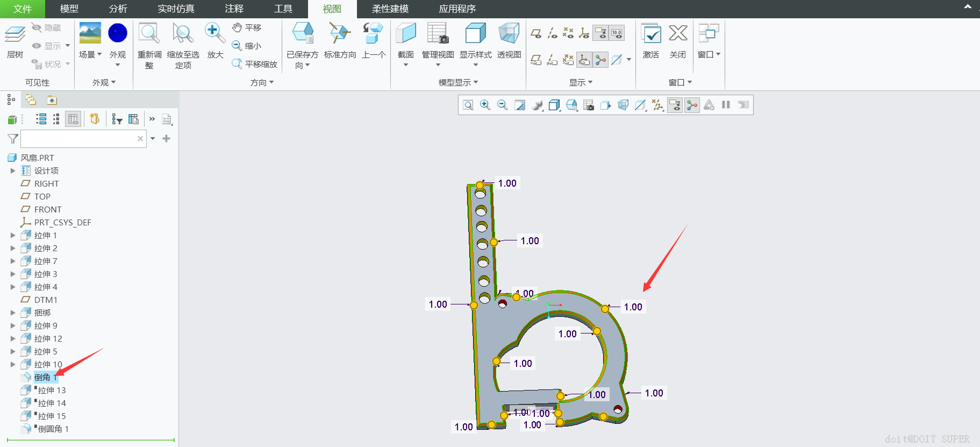Viewport: 980px width, 447px height.
Task: Expand the 捆绑 tree node
Action: tap(13, 313)
